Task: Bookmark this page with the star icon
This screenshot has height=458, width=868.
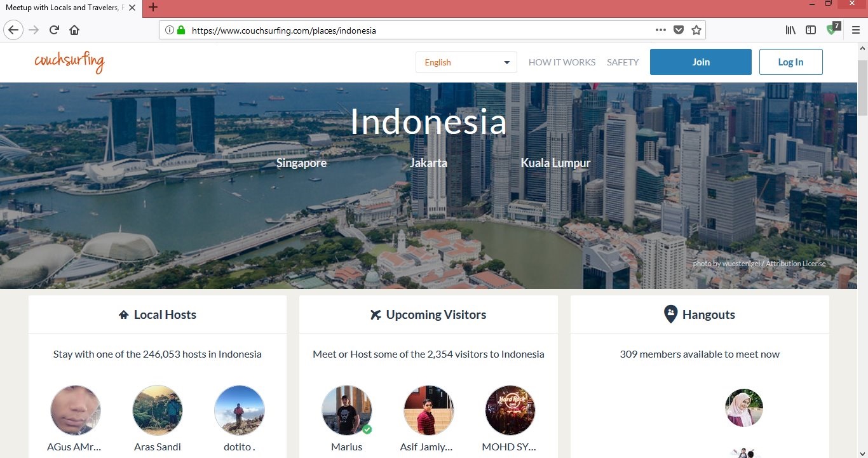Action: (696, 30)
